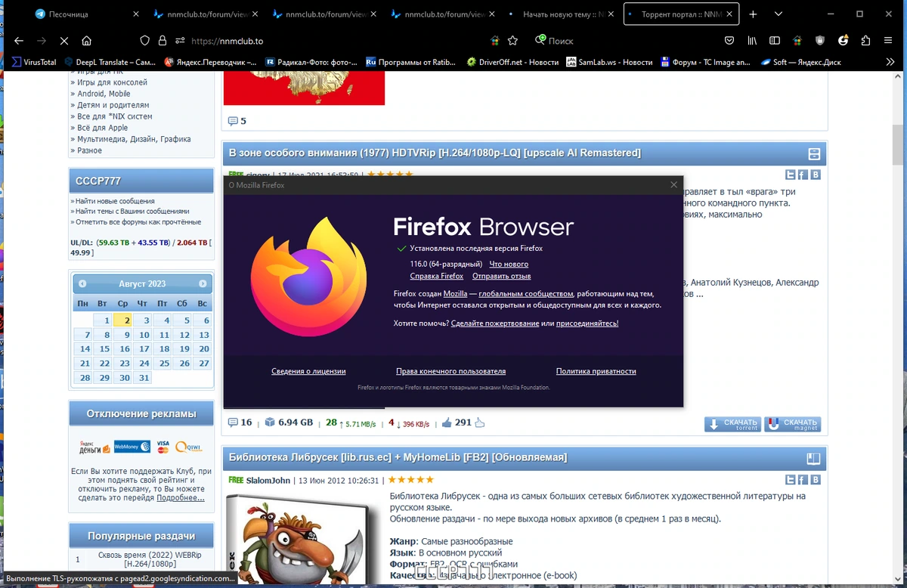
Task: Open the VirusTotal bookmark
Action: [x=35, y=62]
